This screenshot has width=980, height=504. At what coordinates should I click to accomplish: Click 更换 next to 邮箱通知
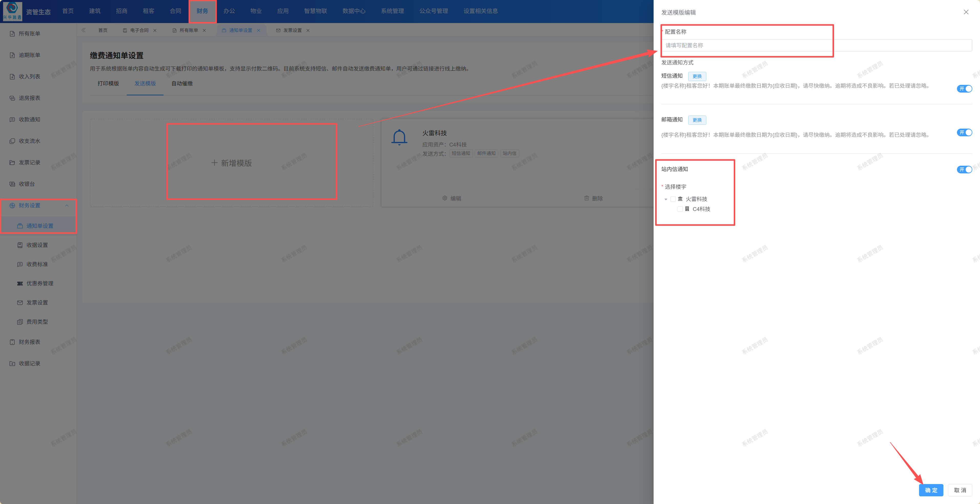click(x=697, y=120)
